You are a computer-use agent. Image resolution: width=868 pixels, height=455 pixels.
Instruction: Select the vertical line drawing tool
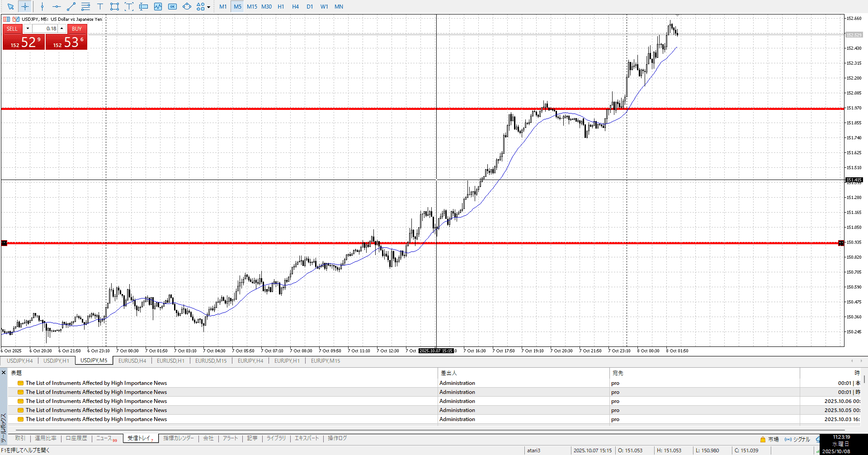click(42, 7)
